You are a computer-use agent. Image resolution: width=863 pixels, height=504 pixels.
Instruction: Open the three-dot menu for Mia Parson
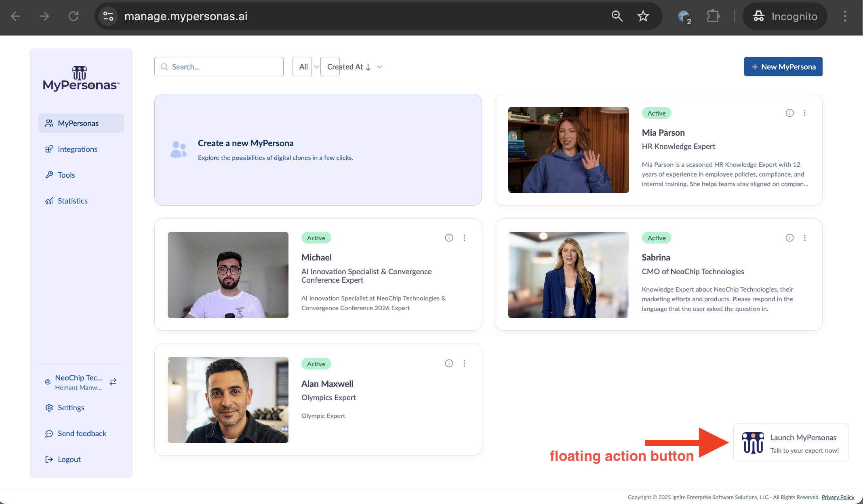tap(805, 113)
